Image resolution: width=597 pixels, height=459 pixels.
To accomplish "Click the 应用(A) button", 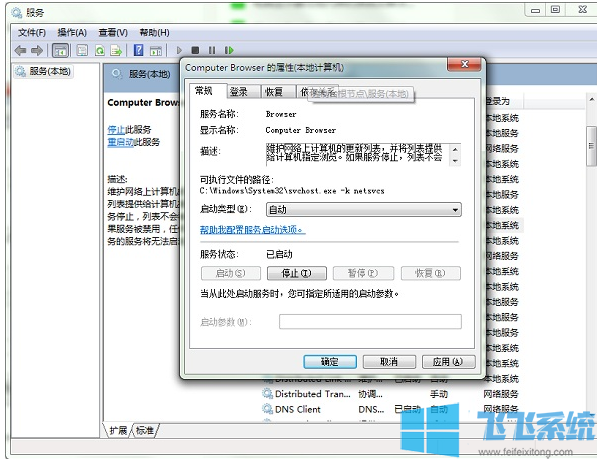I will point(449,362).
